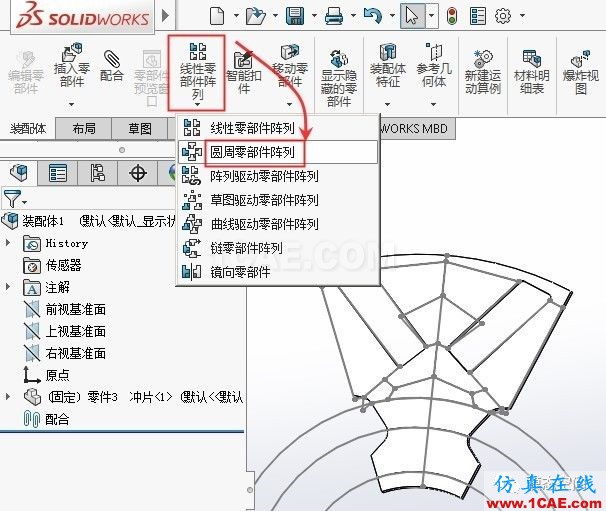Click Move Component (移动零部件)
Image resolution: width=606 pixels, height=511 pixels.
289,66
